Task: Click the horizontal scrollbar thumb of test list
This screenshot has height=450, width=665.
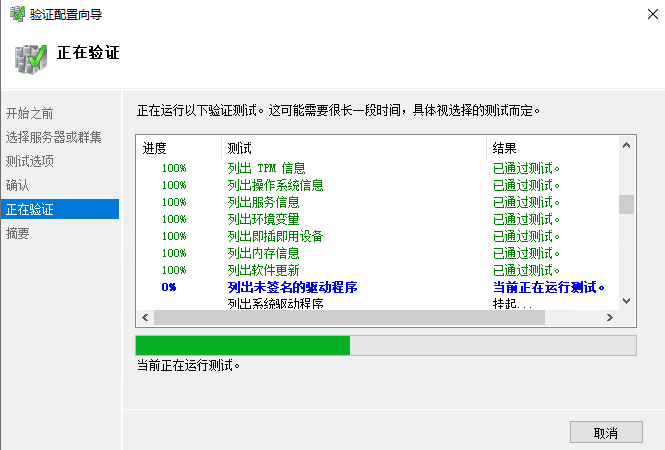Action: tap(349, 317)
